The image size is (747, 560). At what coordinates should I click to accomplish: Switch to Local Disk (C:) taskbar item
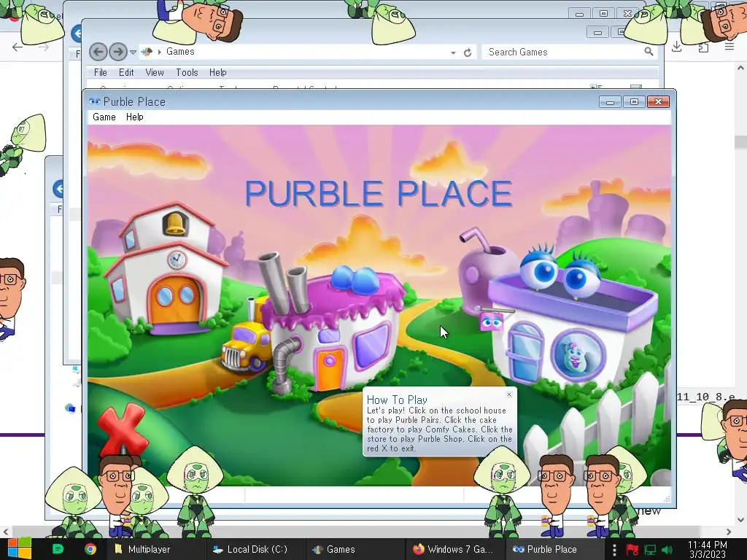point(255,549)
